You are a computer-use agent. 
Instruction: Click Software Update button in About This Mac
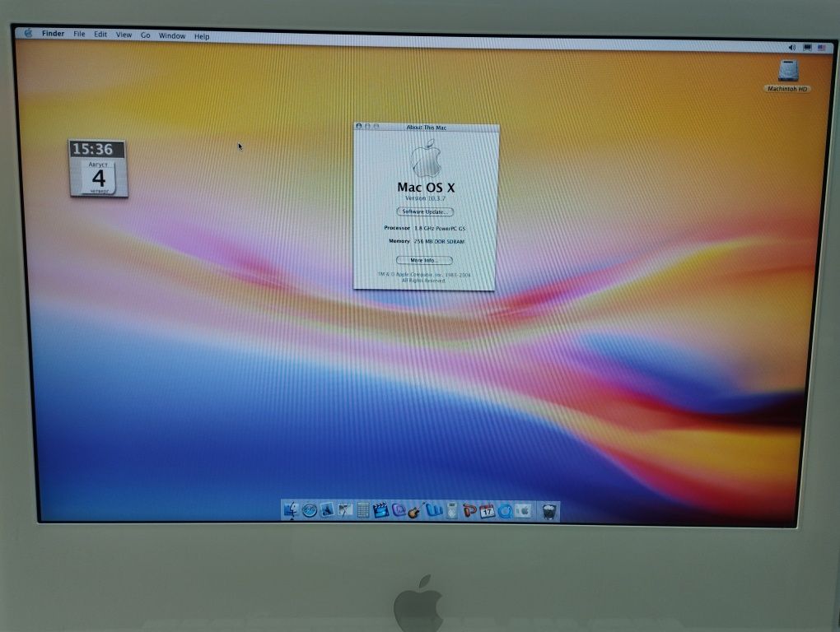coord(426,212)
